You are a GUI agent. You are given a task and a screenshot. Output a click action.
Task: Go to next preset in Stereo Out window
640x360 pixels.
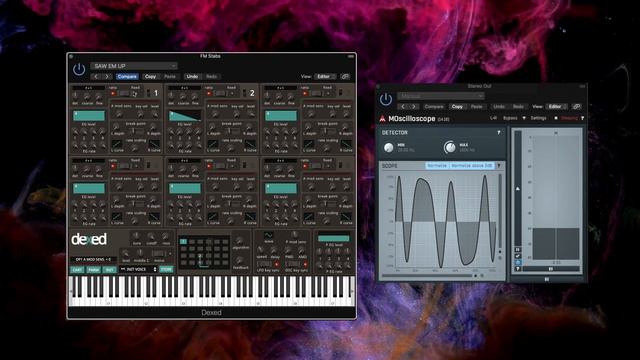(414, 107)
